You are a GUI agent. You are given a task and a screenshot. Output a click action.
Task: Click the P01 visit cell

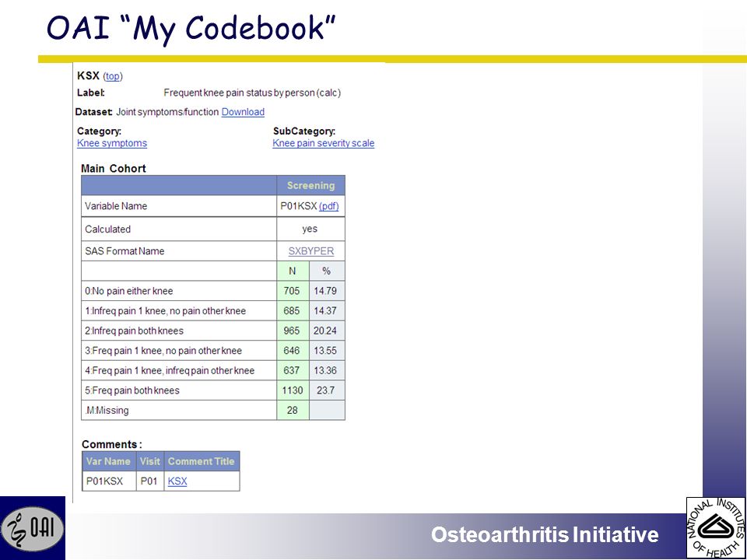[149, 481]
